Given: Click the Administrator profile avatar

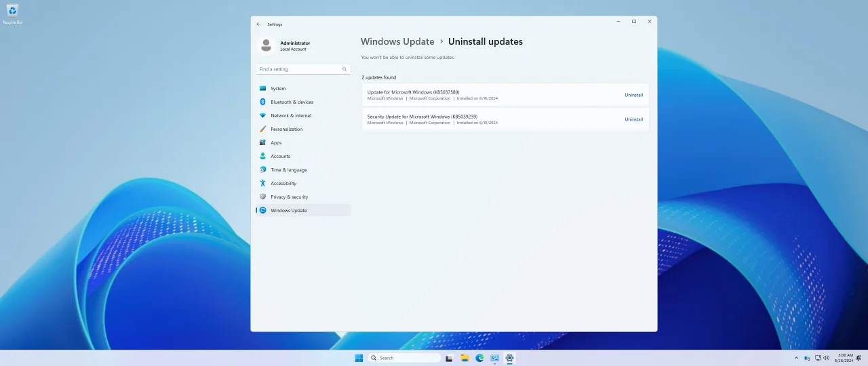Looking at the screenshot, I should [x=267, y=45].
